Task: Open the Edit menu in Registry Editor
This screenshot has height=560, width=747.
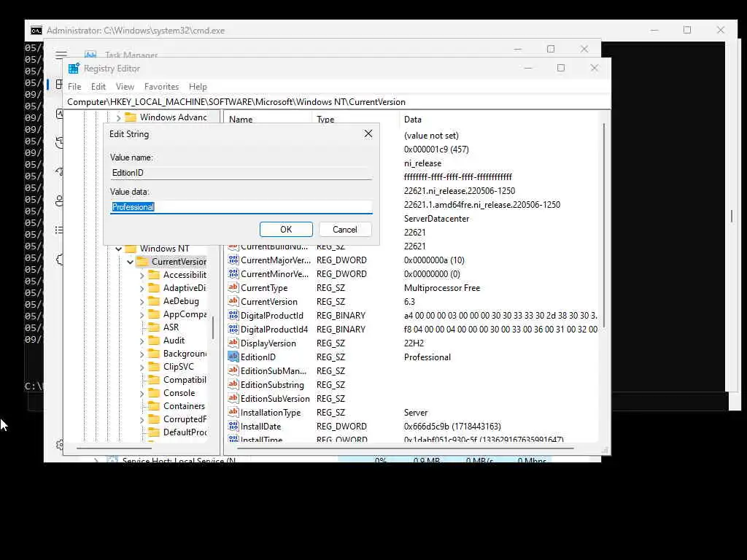Action: click(98, 87)
